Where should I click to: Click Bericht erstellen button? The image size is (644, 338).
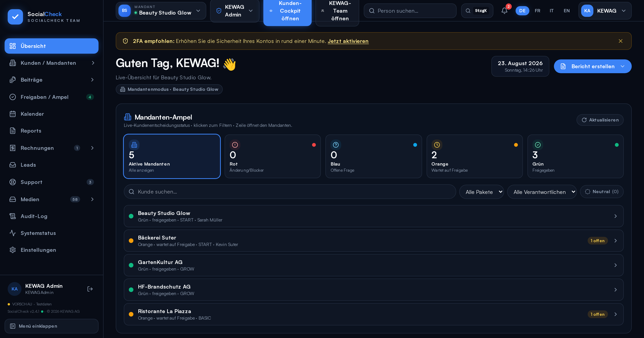[x=592, y=66]
